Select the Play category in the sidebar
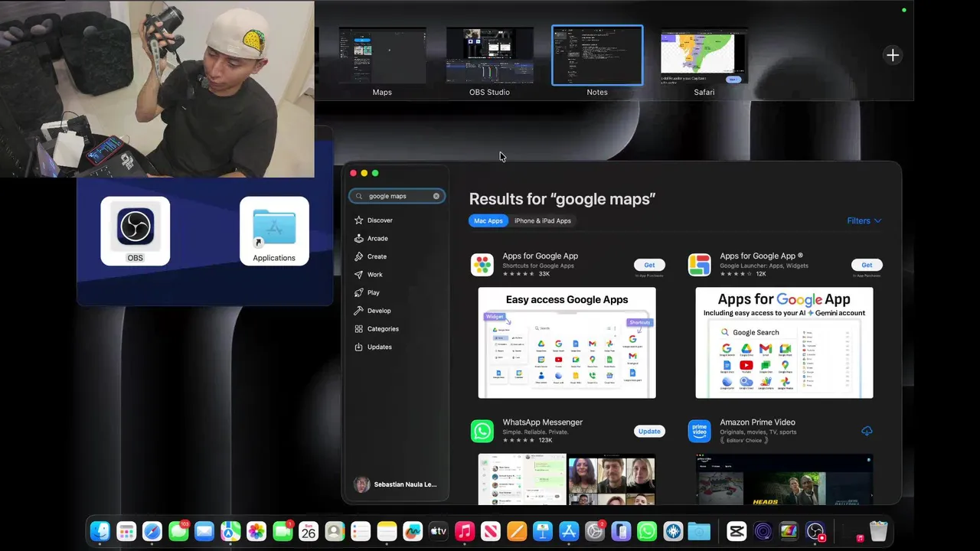 click(x=367, y=292)
